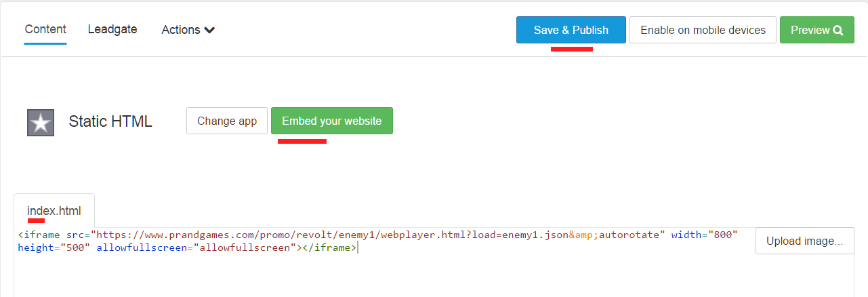This screenshot has width=868, height=297.
Task: Click Embed your website button
Action: click(x=331, y=121)
